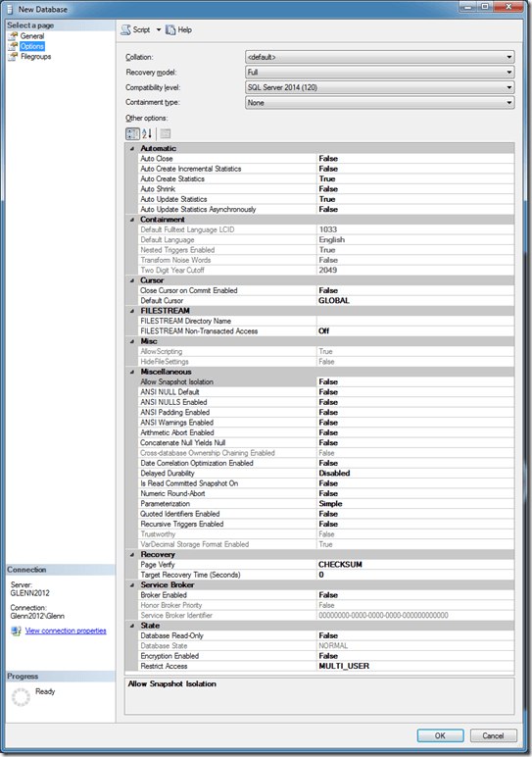Image resolution: width=532 pixels, height=757 pixels.
Task: Click the Script toolbar icon
Action: point(125,30)
